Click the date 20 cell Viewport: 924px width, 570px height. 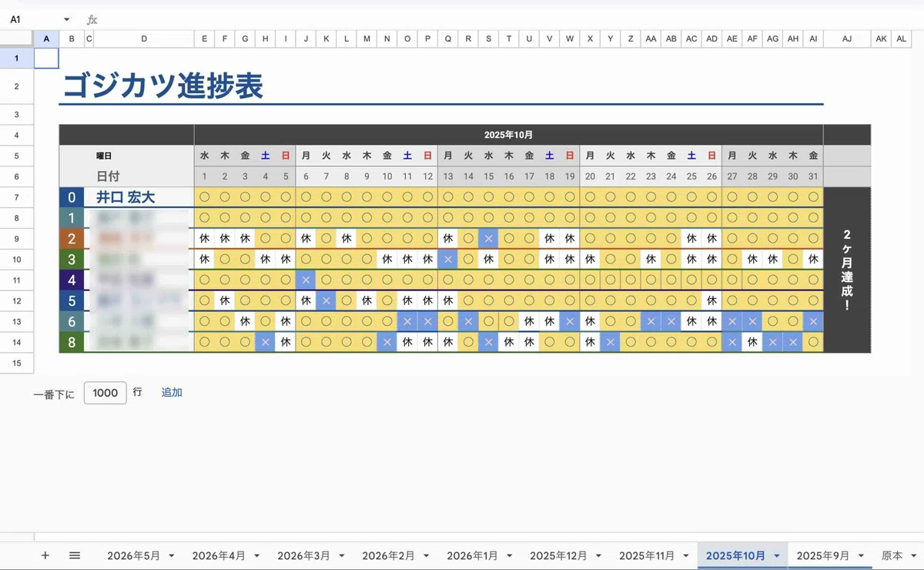tap(590, 176)
